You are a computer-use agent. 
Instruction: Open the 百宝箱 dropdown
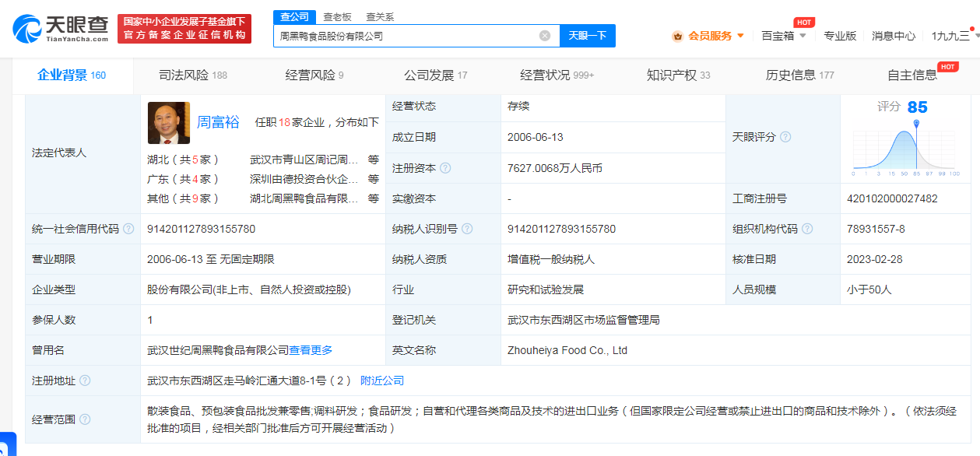click(x=783, y=36)
